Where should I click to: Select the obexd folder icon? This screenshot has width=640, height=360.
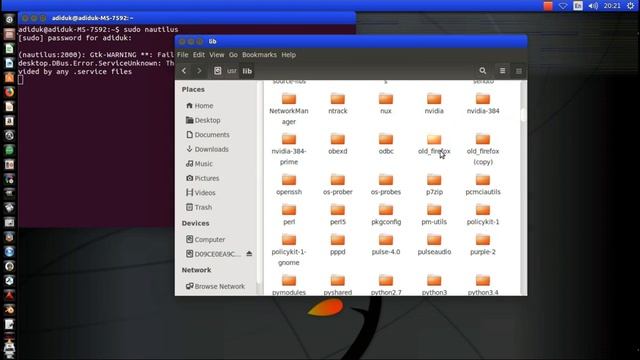pos(338,139)
